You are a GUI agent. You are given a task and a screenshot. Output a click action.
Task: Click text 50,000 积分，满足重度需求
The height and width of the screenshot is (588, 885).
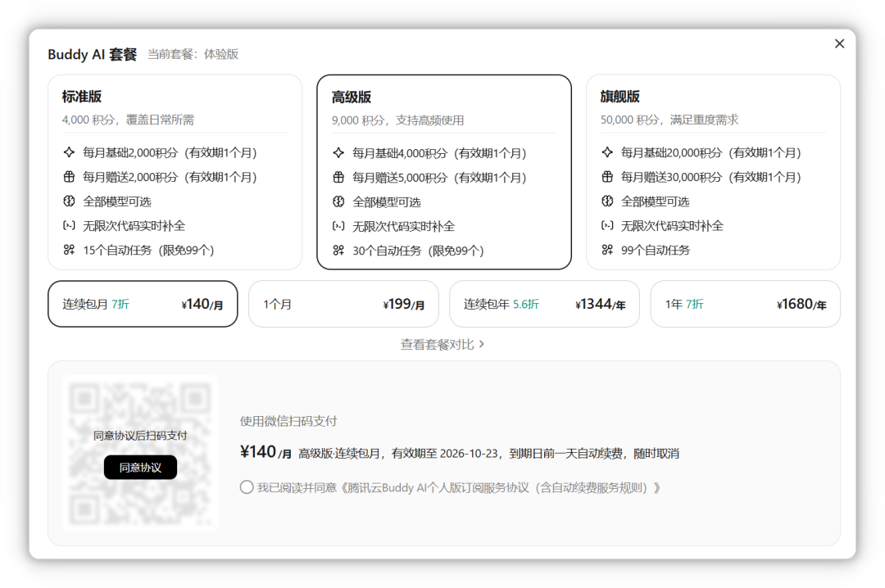(669, 120)
